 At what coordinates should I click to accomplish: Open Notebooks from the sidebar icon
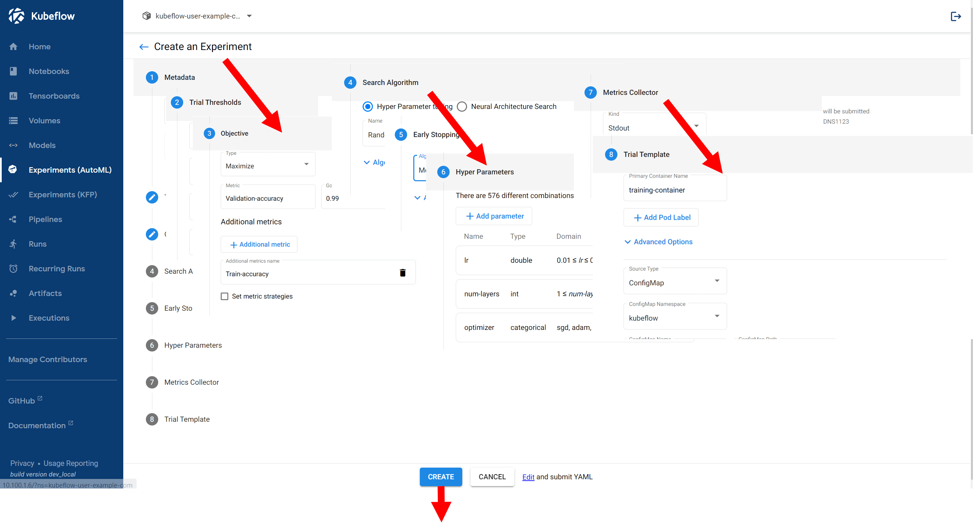13,71
